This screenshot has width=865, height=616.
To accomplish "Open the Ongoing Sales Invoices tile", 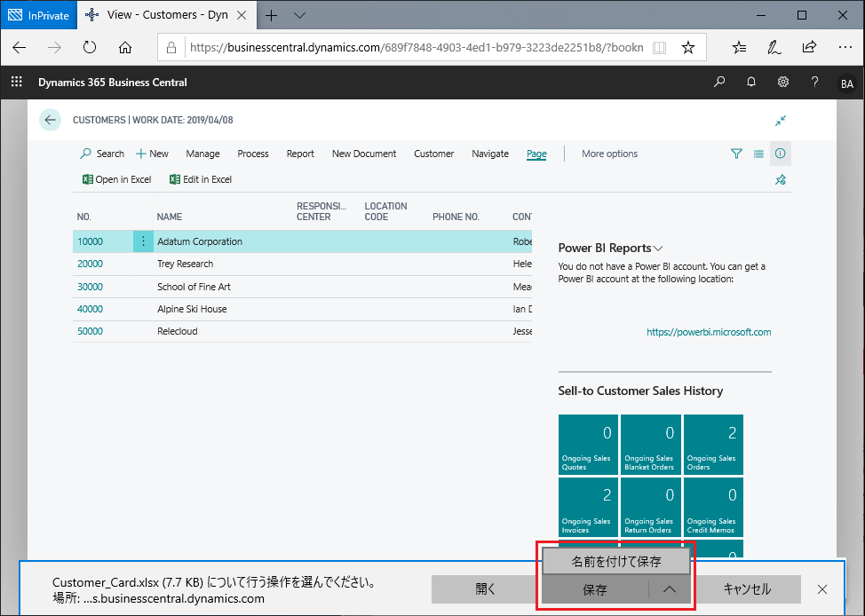I will click(x=588, y=507).
